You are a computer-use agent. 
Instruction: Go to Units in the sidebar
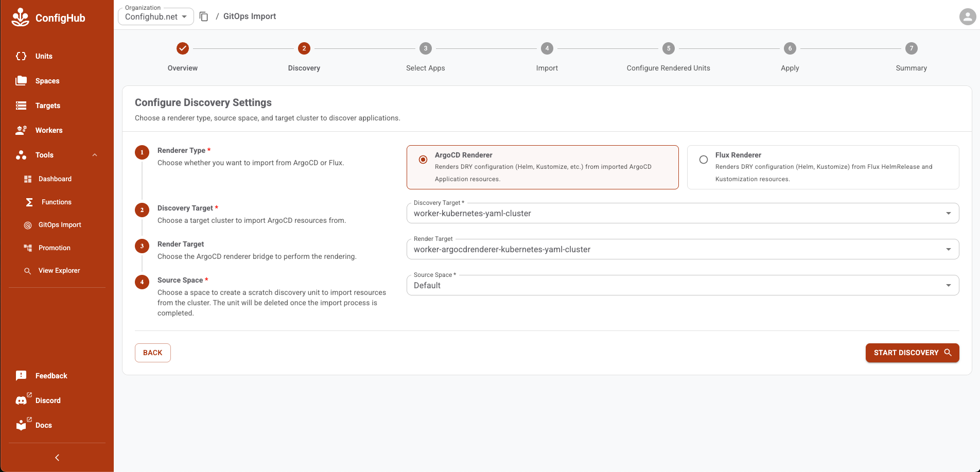tap(44, 56)
